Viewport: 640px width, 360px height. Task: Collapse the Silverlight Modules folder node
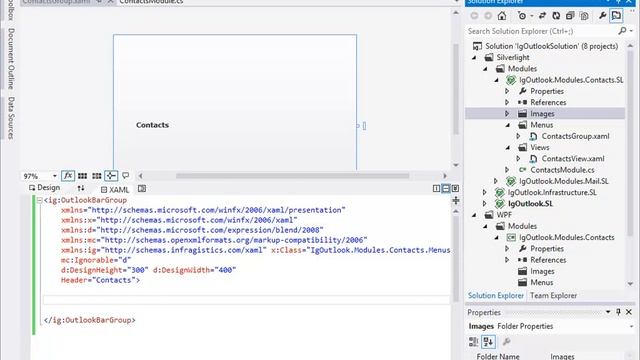(485, 69)
